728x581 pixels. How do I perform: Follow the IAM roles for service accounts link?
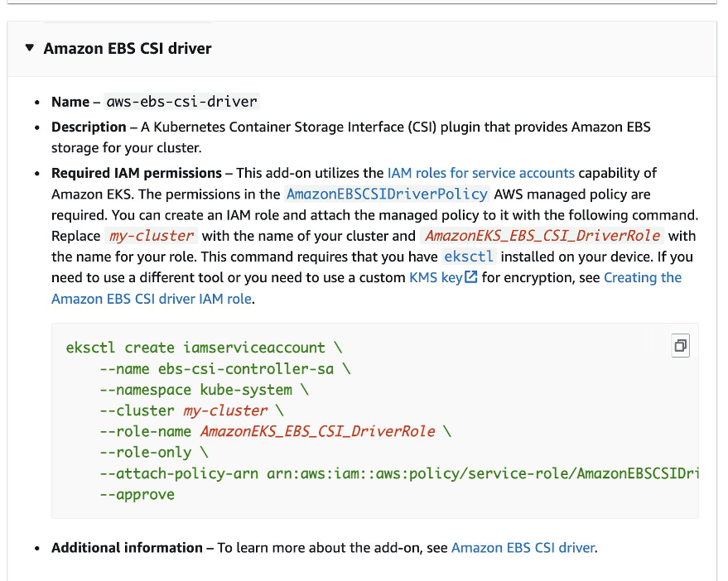tap(480, 173)
